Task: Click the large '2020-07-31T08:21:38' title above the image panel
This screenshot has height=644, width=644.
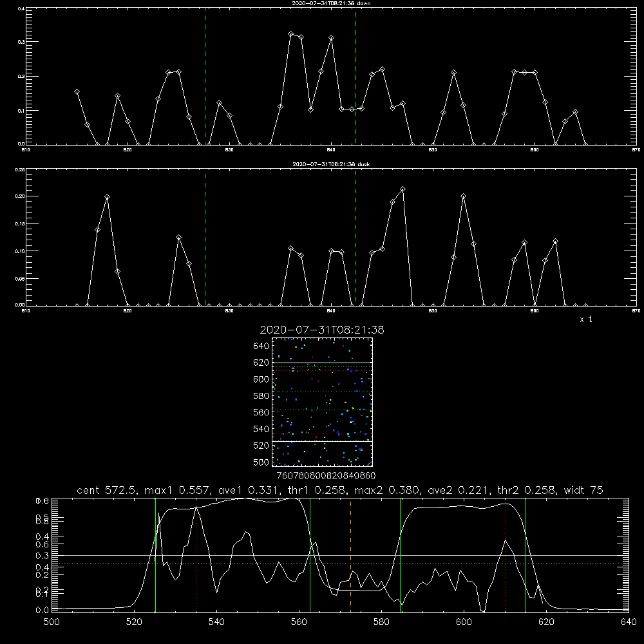Action: (x=322, y=330)
